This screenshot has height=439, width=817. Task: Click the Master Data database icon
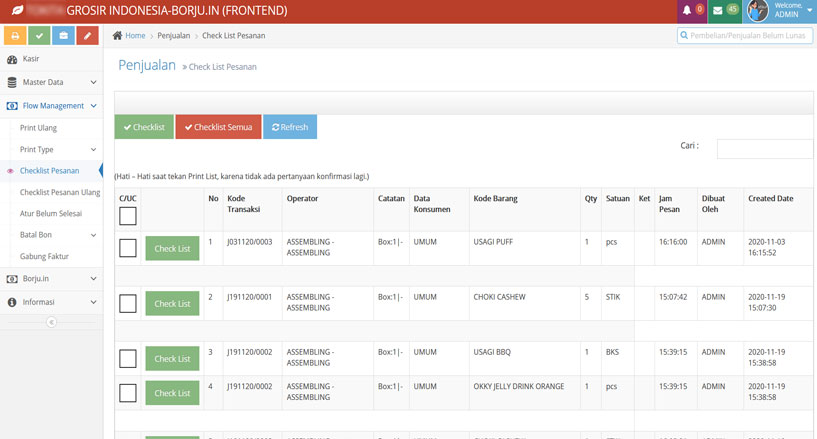point(12,82)
